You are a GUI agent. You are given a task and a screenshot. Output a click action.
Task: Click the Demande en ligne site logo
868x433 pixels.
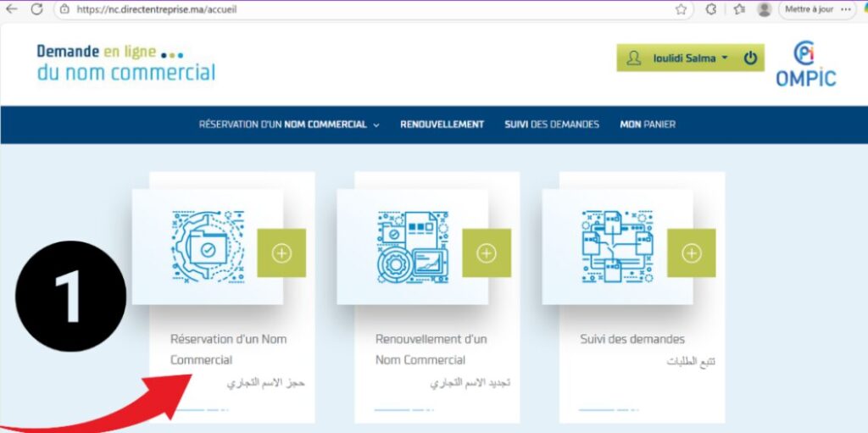[125, 63]
